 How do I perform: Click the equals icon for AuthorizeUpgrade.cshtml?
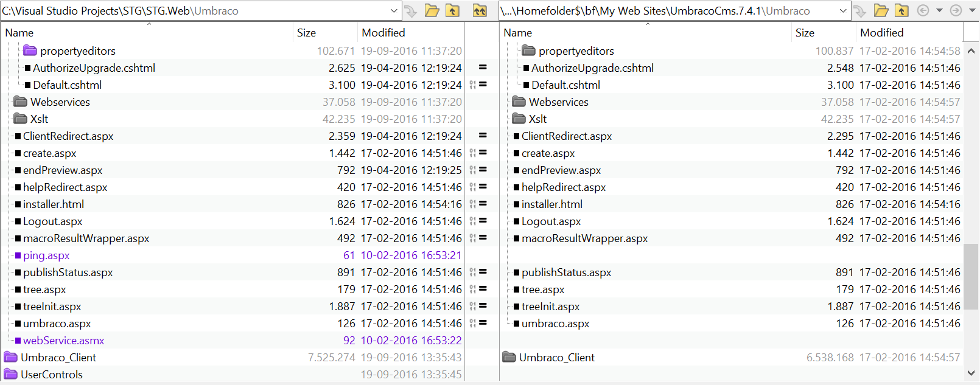click(x=483, y=68)
